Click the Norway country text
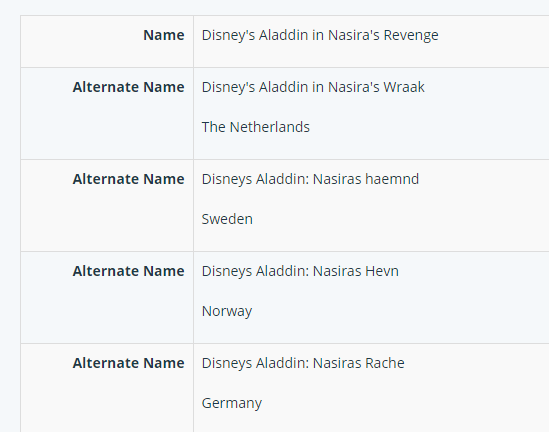 [227, 311]
